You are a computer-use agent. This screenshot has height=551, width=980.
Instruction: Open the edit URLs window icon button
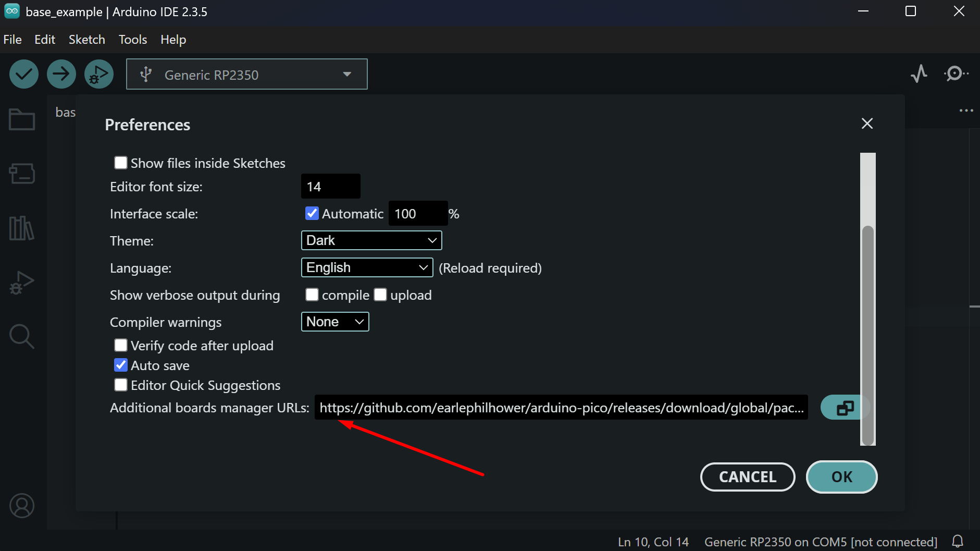click(x=845, y=408)
